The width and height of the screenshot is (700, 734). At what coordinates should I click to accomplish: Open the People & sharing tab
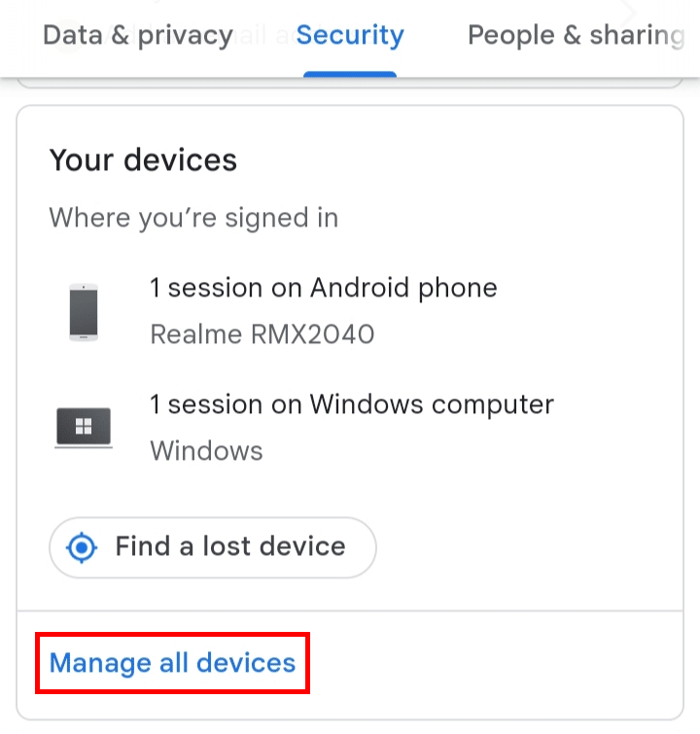click(x=576, y=36)
